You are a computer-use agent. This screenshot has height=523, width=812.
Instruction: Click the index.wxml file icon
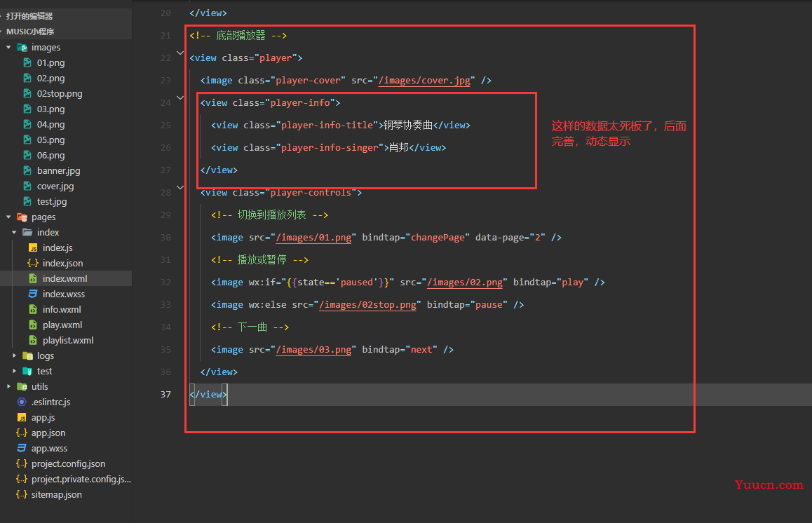click(x=33, y=278)
